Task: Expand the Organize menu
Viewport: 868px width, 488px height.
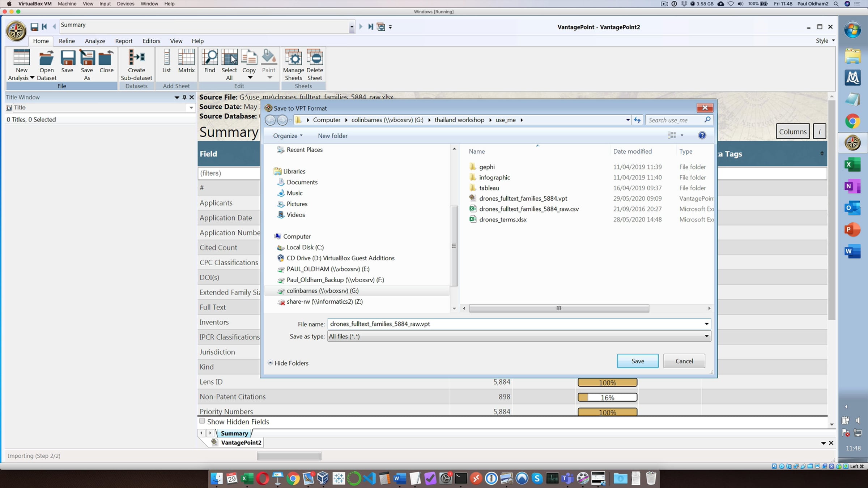Action: click(288, 136)
